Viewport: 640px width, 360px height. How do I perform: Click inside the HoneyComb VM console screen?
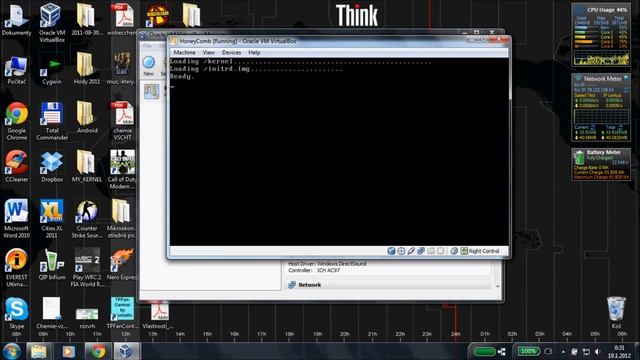coord(339,151)
